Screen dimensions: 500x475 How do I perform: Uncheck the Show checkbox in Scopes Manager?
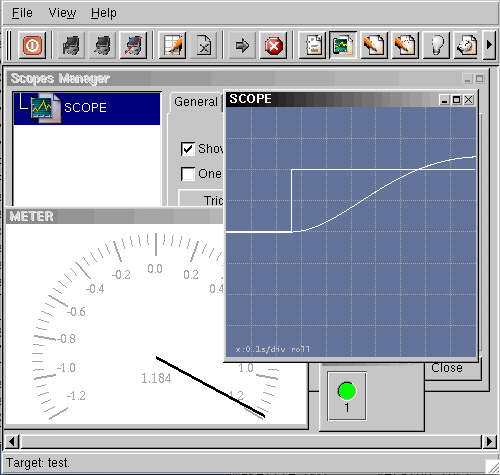(x=188, y=149)
